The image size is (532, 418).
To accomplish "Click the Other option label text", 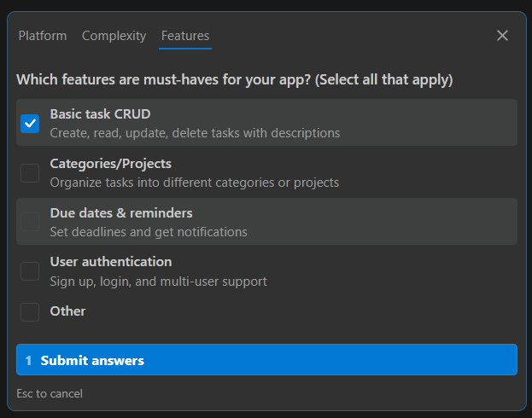I will (67, 311).
